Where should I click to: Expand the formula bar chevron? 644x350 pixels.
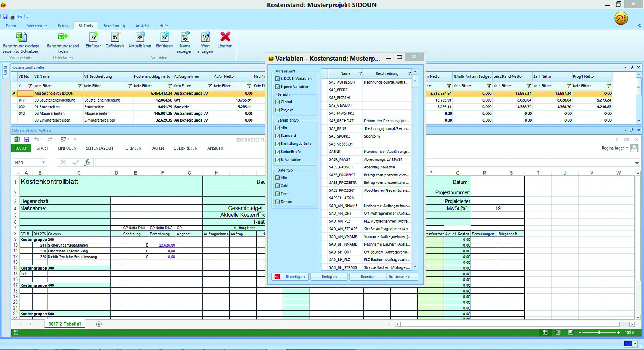coord(637,163)
